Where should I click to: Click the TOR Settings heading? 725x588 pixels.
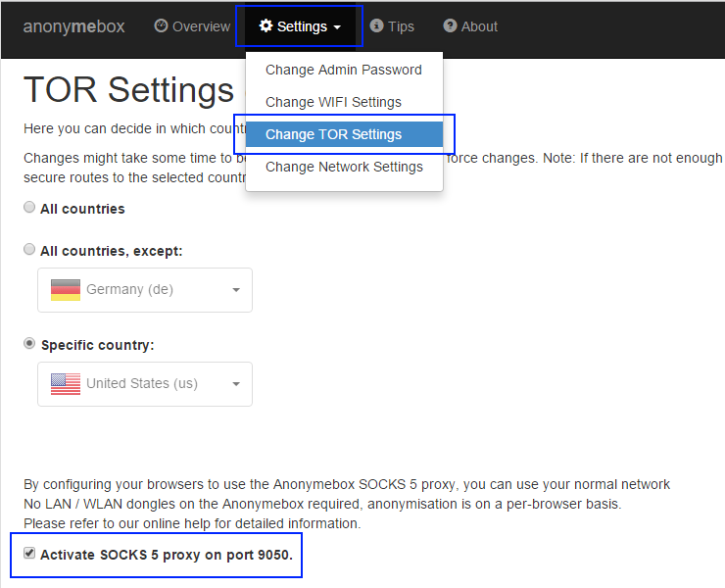pyautogui.click(x=129, y=90)
